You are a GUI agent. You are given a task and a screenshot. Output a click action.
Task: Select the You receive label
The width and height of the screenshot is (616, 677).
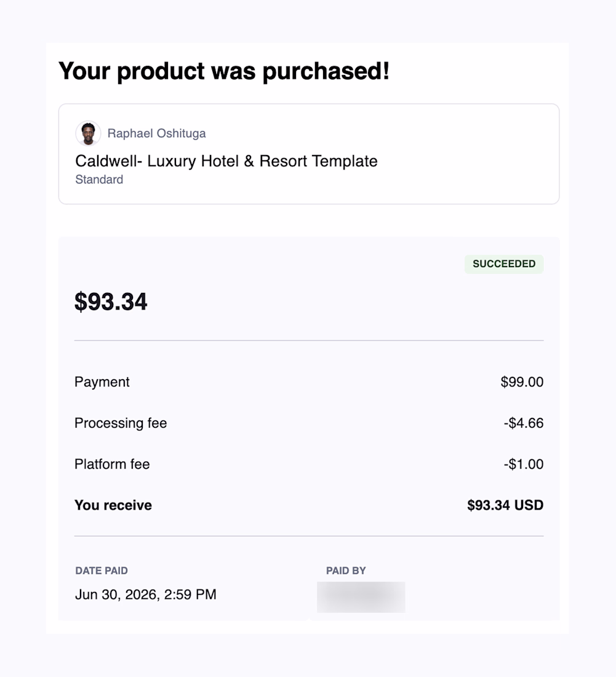(113, 505)
